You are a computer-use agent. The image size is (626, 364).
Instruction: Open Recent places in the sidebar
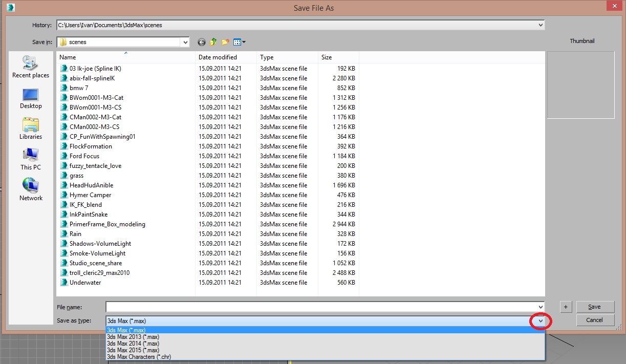coord(31,67)
